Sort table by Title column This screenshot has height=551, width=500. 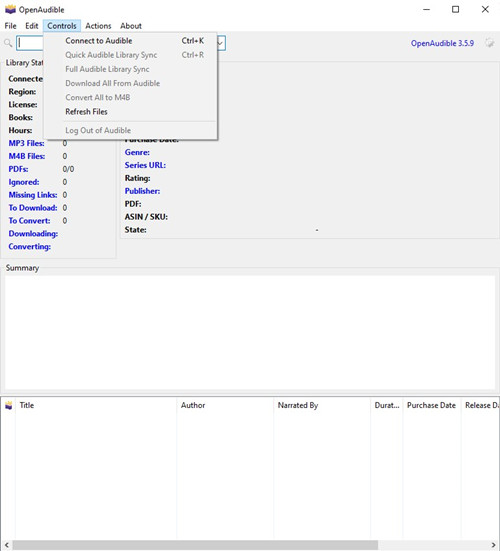[x=96, y=406]
